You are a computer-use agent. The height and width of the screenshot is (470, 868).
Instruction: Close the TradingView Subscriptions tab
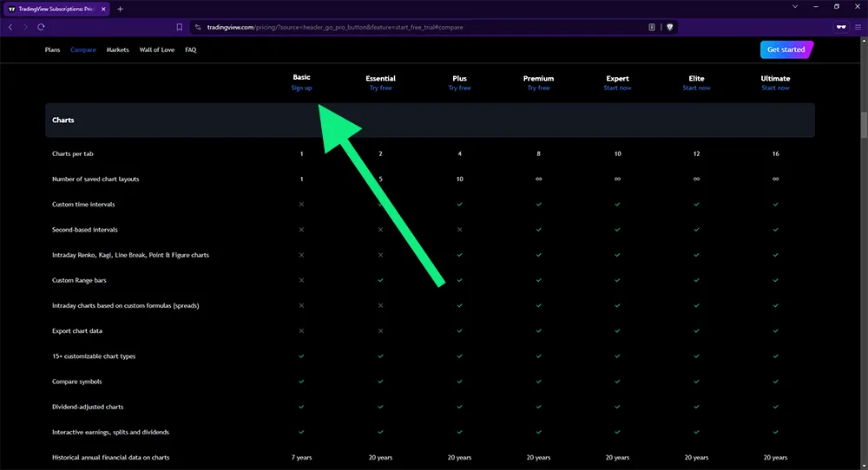[x=103, y=9]
